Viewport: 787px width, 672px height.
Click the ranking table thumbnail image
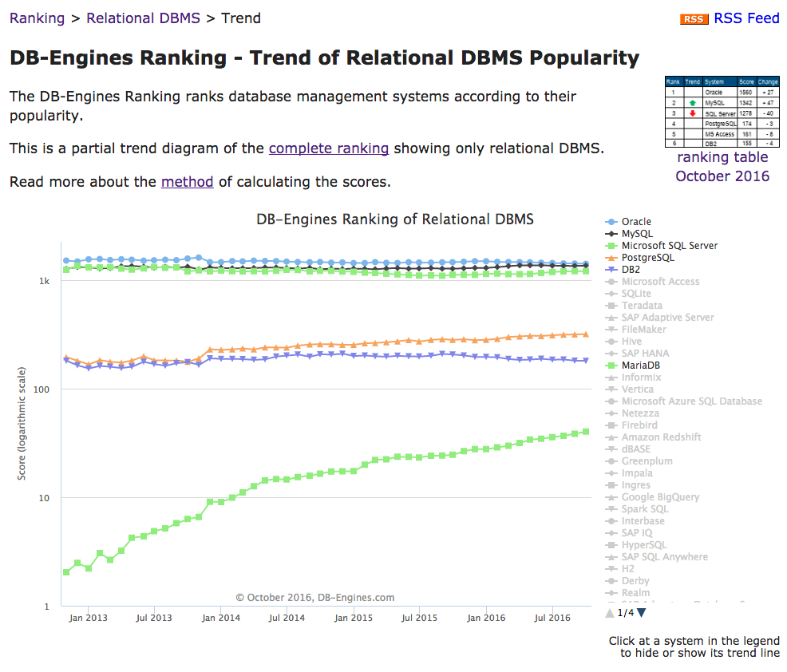722,112
